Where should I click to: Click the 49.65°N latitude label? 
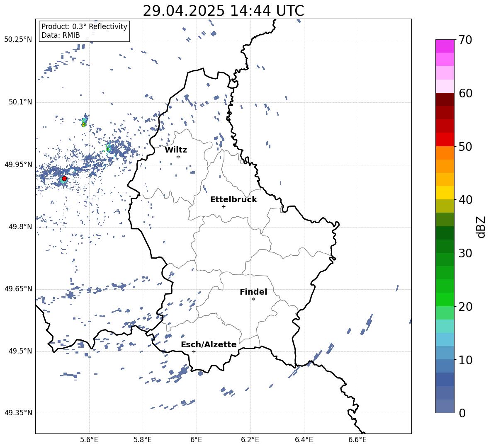point(18,288)
